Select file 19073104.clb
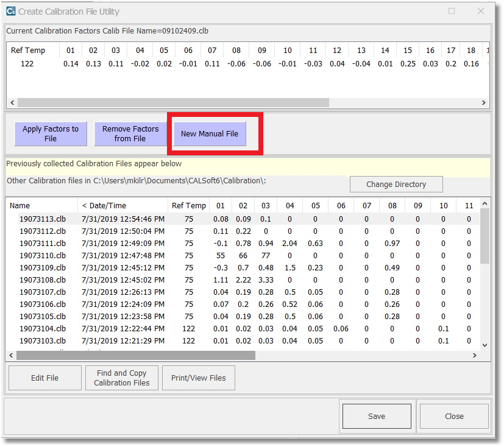504x447 pixels. [x=43, y=329]
